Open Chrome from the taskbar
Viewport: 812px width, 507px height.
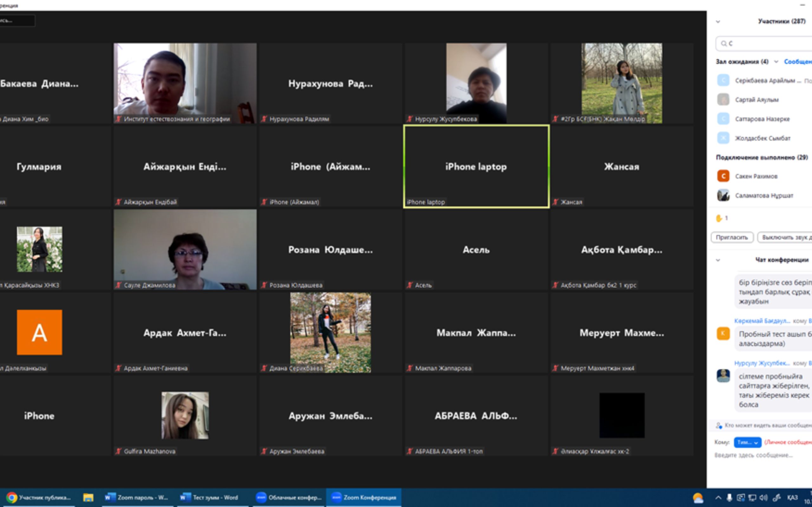[12, 497]
